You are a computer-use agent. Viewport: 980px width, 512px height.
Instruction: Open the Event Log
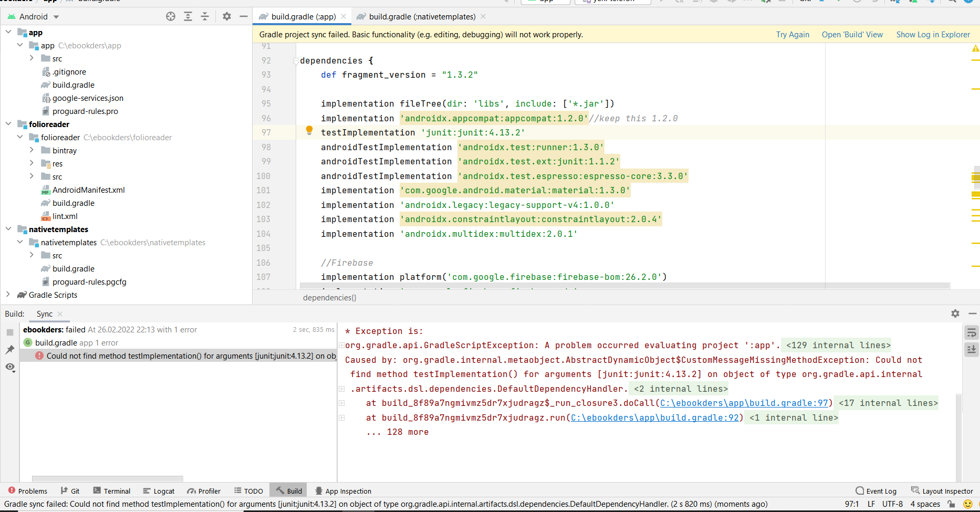coord(876,491)
